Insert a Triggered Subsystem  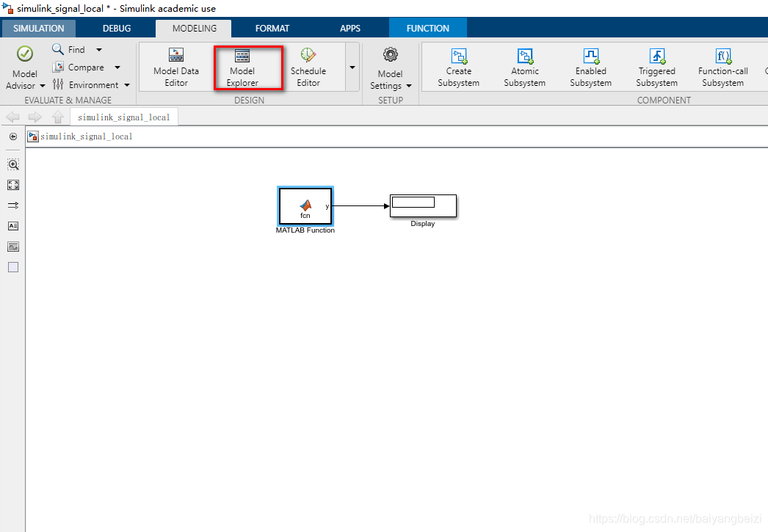coord(657,67)
